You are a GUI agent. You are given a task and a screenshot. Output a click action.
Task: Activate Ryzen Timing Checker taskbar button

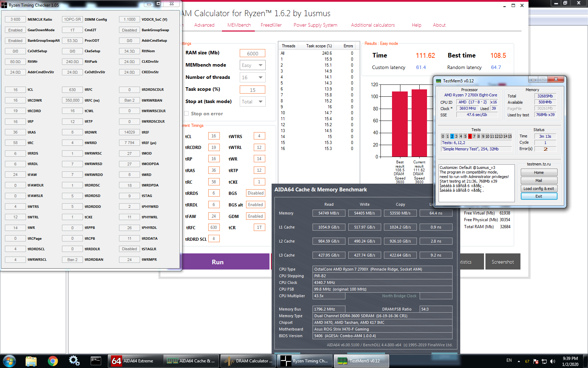click(x=305, y=361)
